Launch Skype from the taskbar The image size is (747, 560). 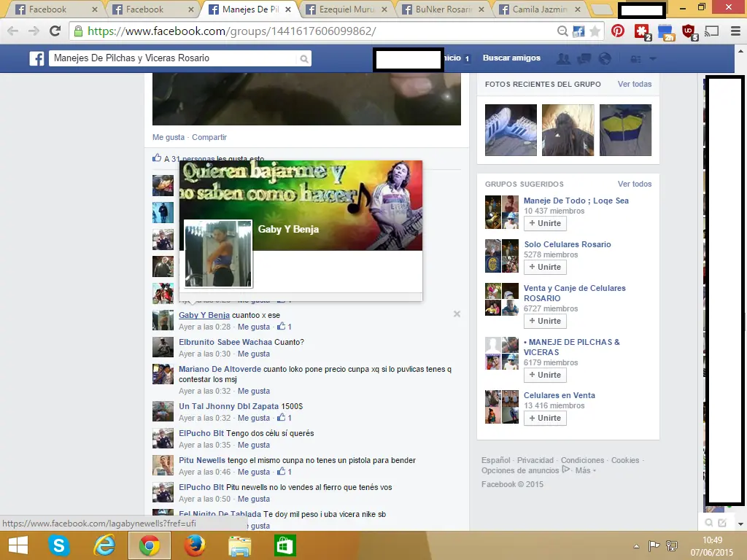point(58,545)
